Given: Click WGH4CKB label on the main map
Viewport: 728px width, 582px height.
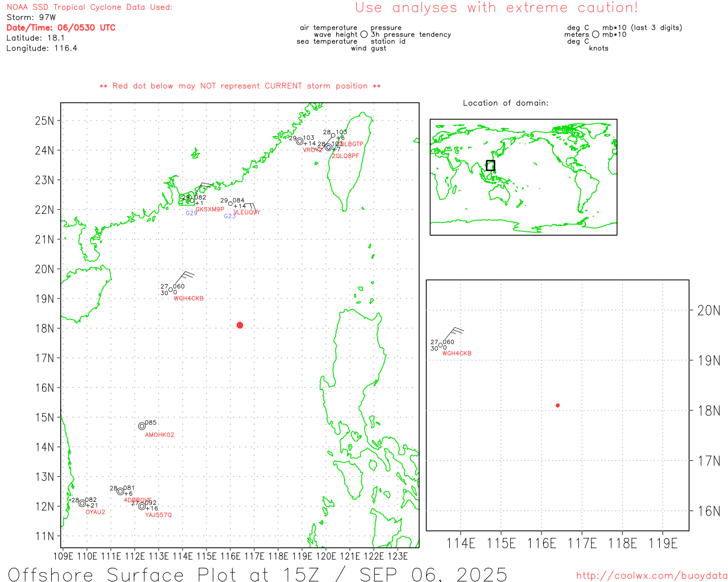Looking at the screenshot, I should click(189, 298).
